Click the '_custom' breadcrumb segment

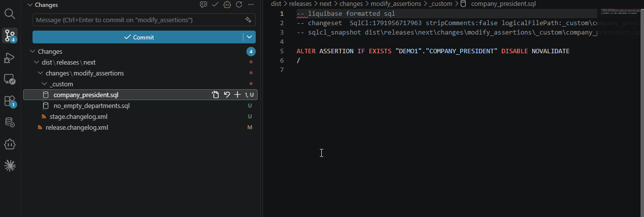pyautogui.click(x=441, y=3)
